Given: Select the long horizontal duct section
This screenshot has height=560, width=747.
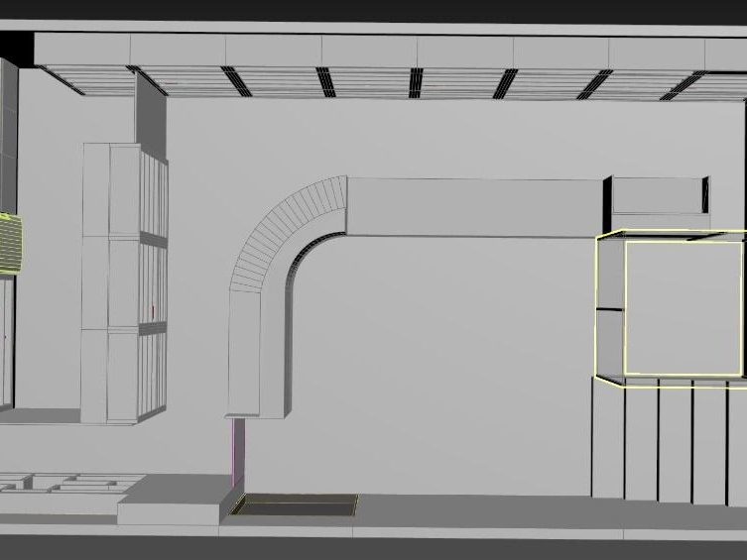Looking at the screenshot, I should coord(474,207).
